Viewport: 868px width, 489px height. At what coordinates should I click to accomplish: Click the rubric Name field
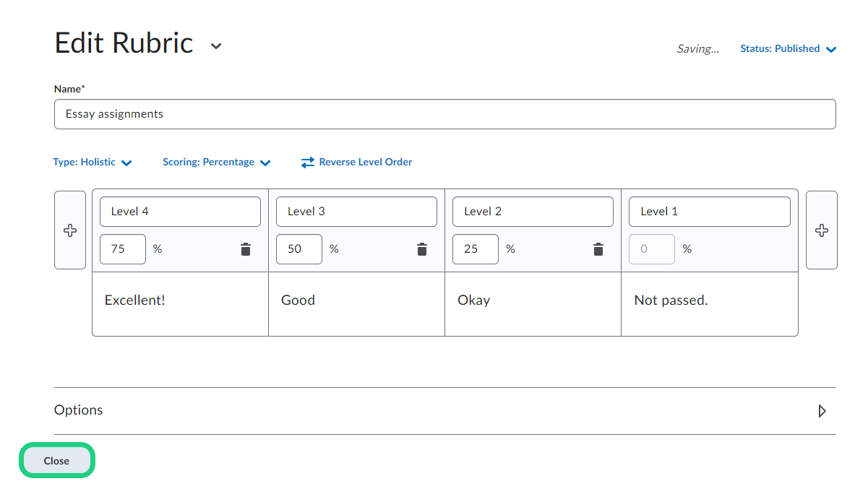point(444,114)
